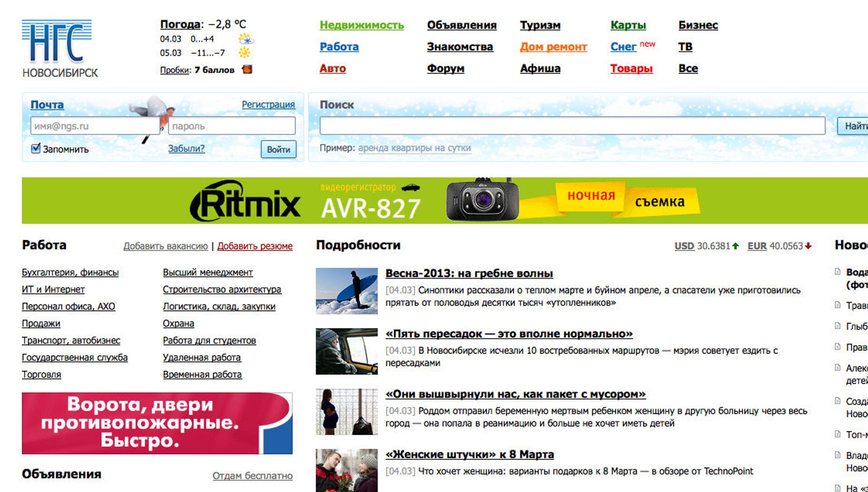Viewport: 868px width, 492px height.
Task: Open article 'Весна-2013: на гребне волны'
Action: pyautogui.click(x=469, y=274)
